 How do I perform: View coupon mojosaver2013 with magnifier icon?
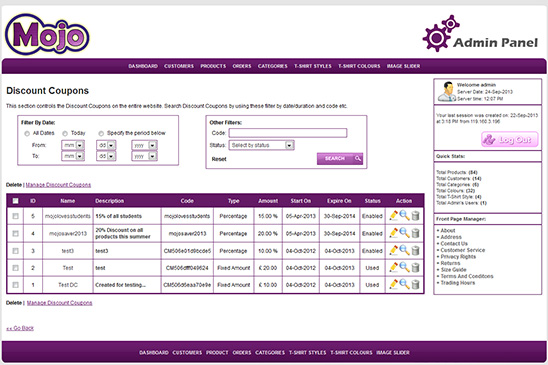pos(404,233)
